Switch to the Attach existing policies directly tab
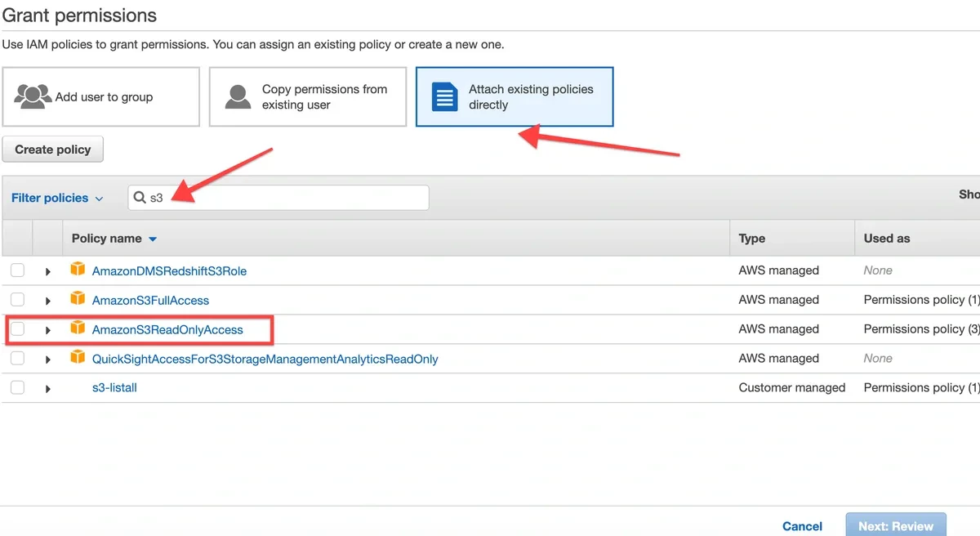Image resolution: width=980 pixels, height=536 pixels. [x=514, y=96]
